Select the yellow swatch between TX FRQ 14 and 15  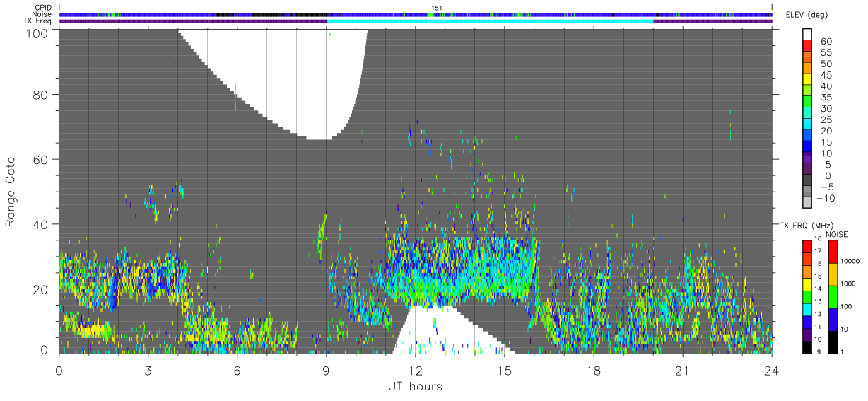coord(808,283)
